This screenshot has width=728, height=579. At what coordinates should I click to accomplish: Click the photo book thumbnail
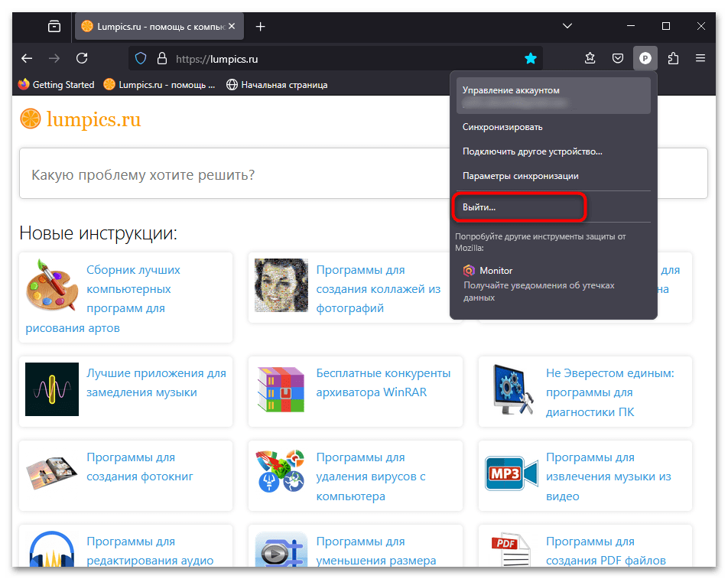[52, 473]
